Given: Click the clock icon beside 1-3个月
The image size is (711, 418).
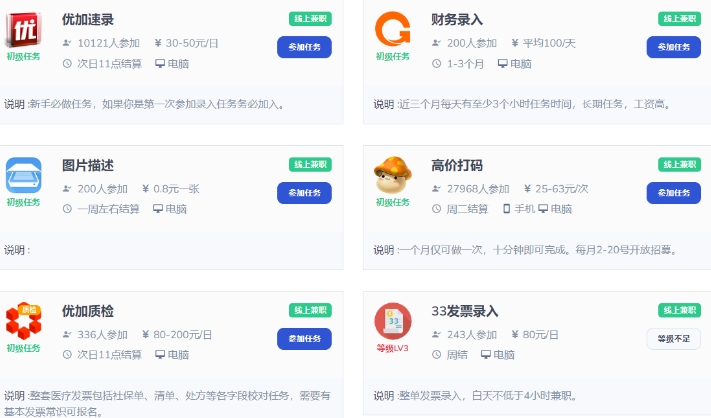Looking at the screenshot, I should point(436,63).
